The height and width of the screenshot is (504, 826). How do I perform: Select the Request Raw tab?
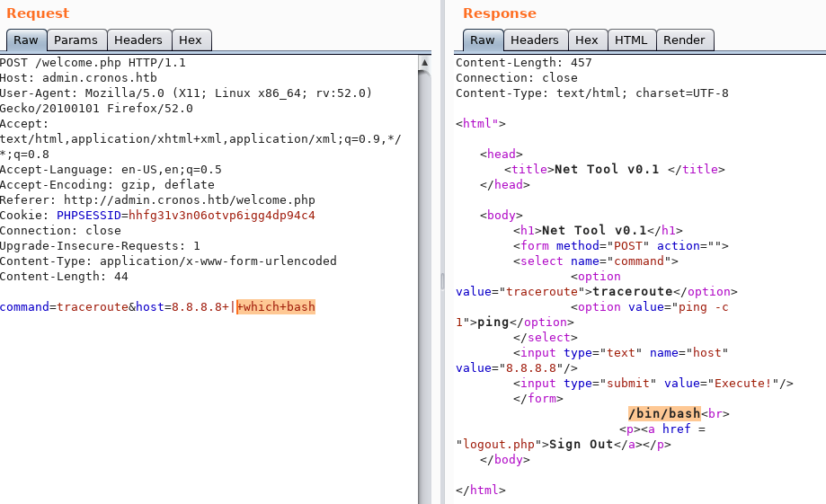[x=26, y=40]
